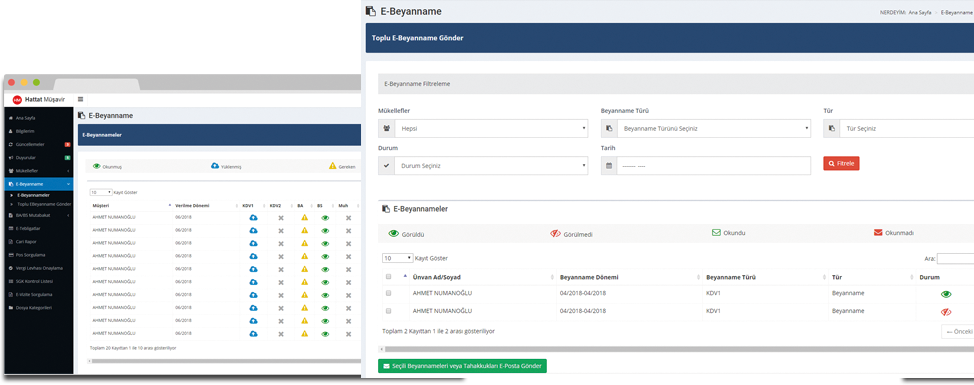Click the red Görülmedi crossed-eye icon in legend
The image size is (974, 385).
coord(555,233)
